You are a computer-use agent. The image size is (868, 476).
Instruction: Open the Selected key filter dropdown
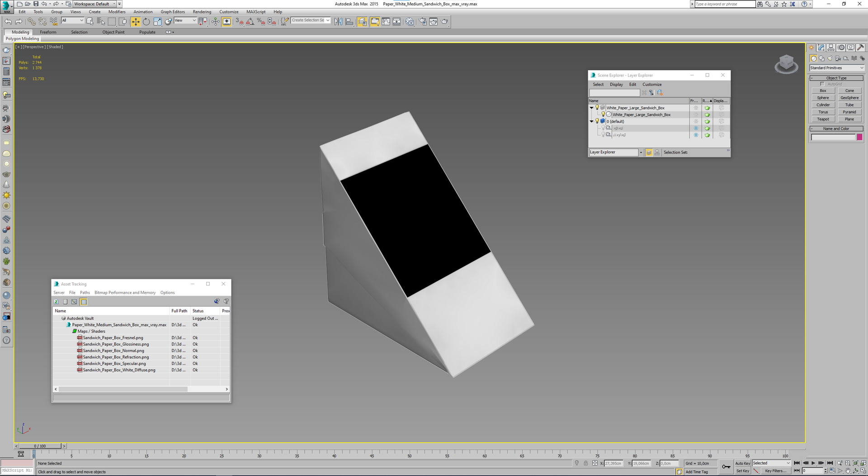tap(771, 463)
